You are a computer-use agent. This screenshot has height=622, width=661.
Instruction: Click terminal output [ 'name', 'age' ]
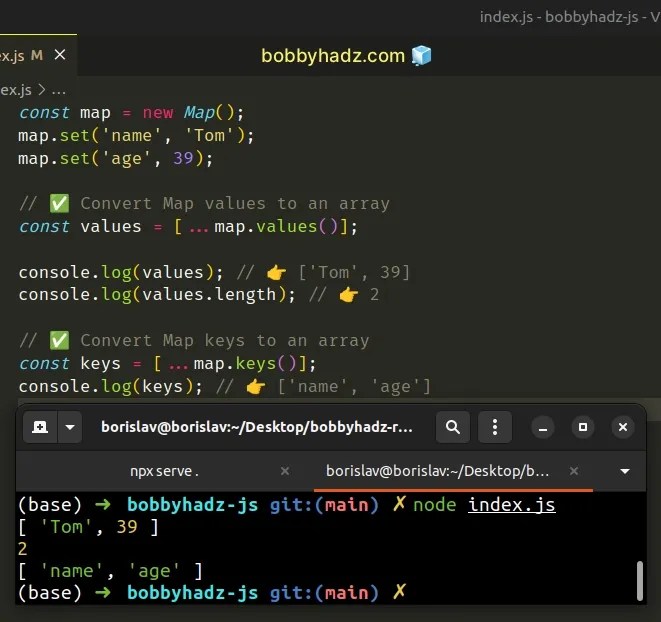point(110,571)
